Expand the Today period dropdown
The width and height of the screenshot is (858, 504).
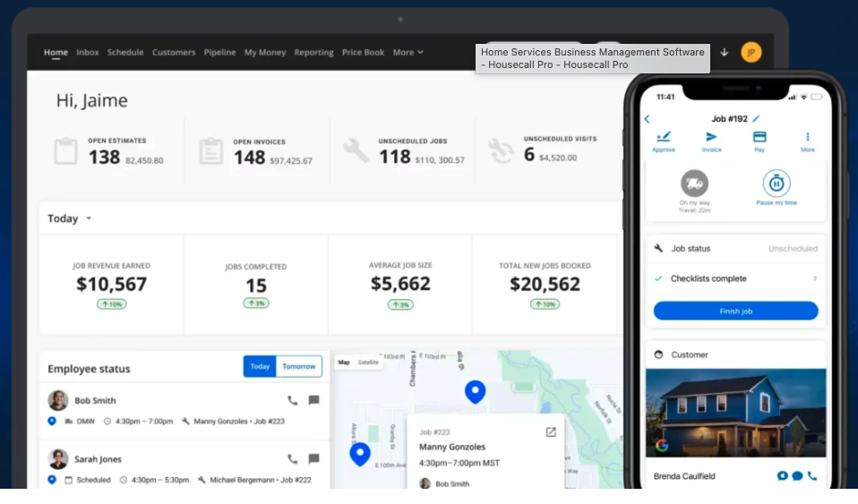pyautogui.click(x=70, y=218)
